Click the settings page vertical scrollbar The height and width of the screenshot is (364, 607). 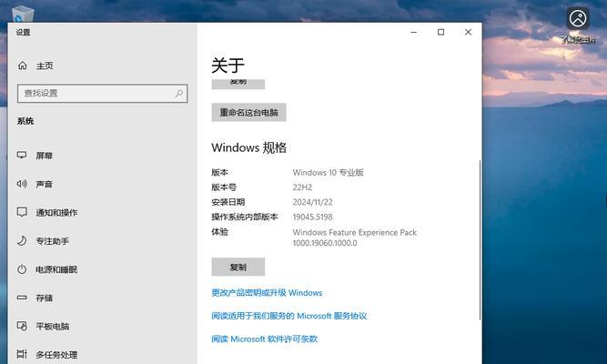point(480,240)
